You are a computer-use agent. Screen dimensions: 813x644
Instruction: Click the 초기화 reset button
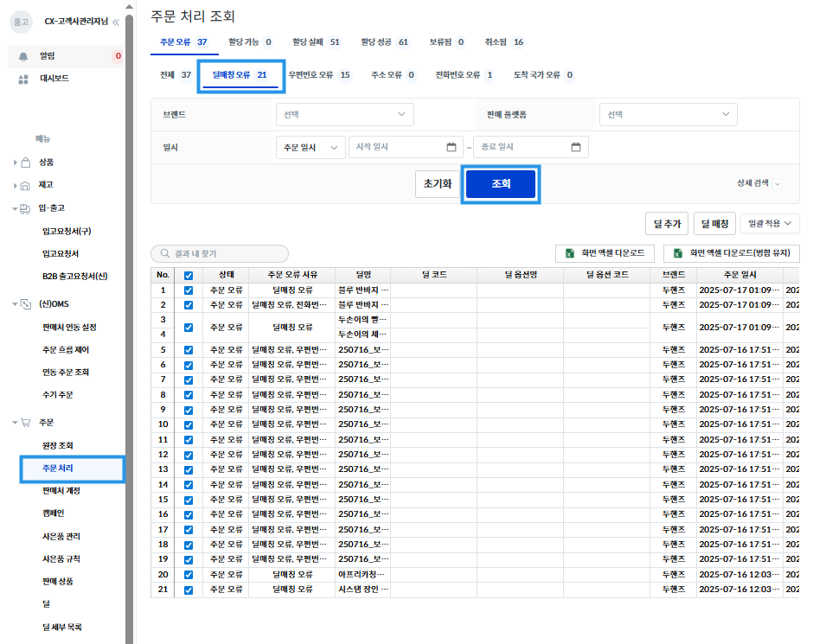coord(438,184)
